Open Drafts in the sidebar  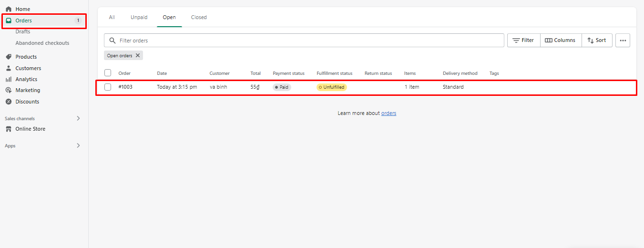pos(23,31)
